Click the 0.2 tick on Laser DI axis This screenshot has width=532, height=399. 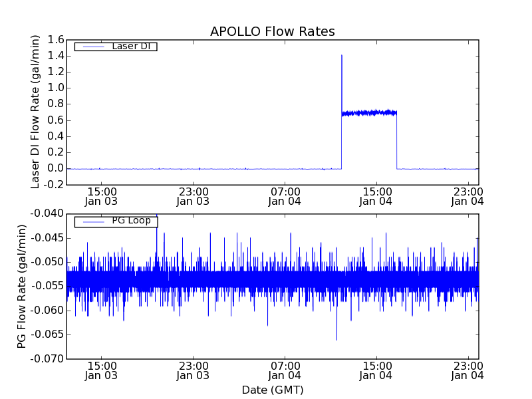click(x=56, y=152)
